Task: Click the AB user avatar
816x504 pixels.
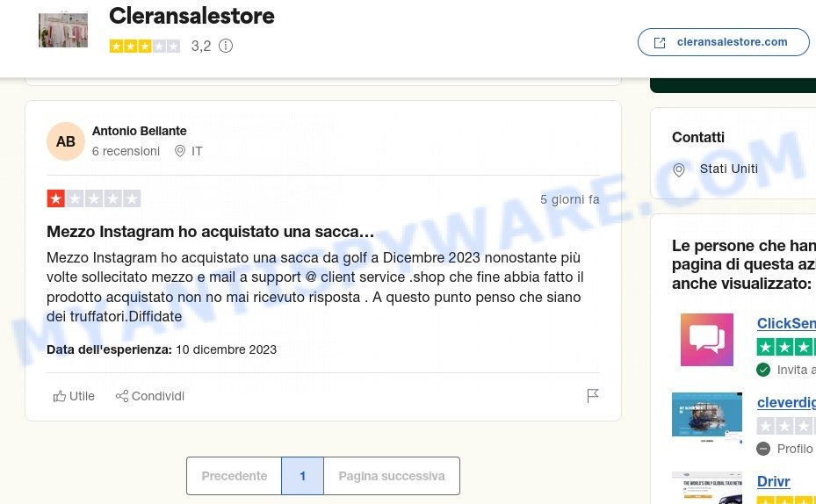Action: [x=66, y=141]
